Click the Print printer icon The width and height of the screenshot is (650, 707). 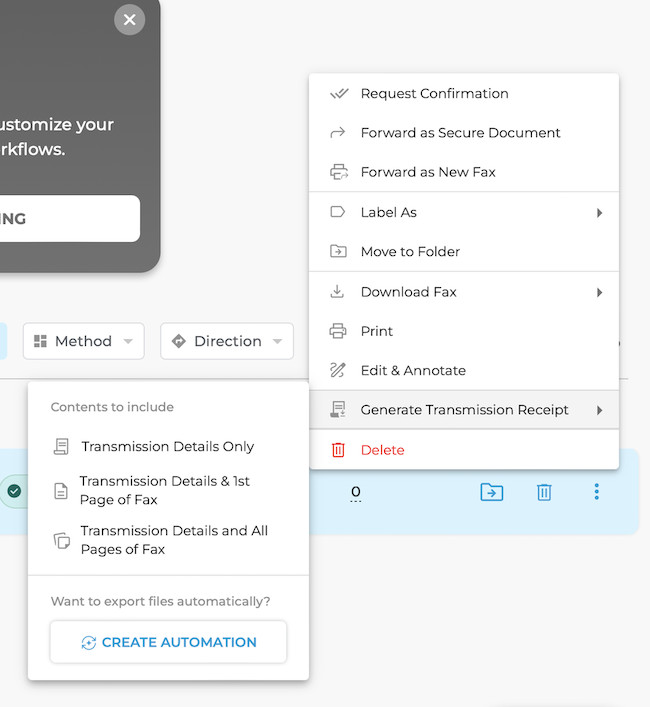click(x=338, y=331)
